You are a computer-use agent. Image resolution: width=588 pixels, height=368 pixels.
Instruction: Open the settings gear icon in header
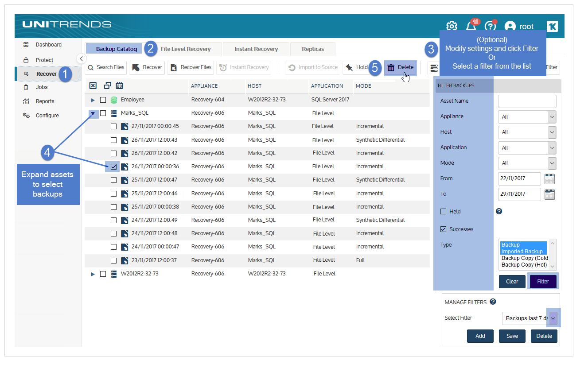[x=452, y=26]
